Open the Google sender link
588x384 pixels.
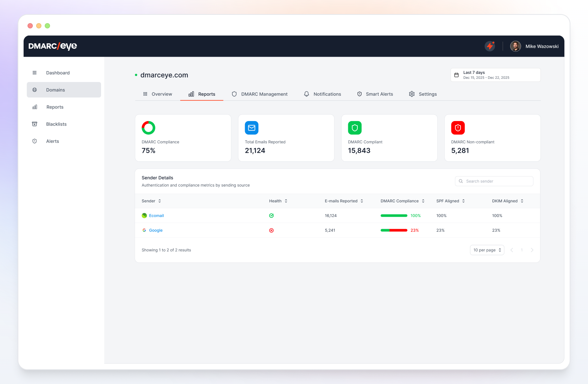click(156, 231)
